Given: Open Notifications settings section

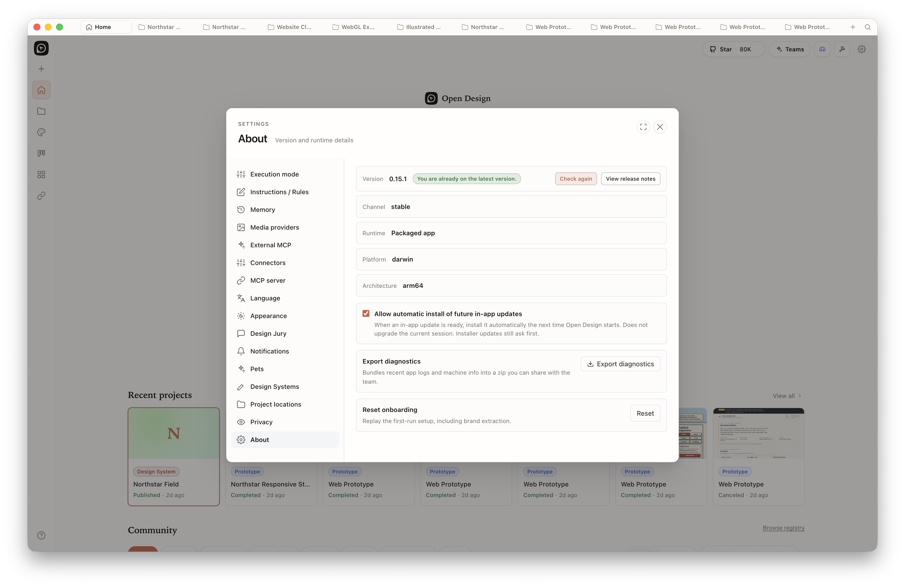Looking at the screenshot, I should (x=285, y=351).
